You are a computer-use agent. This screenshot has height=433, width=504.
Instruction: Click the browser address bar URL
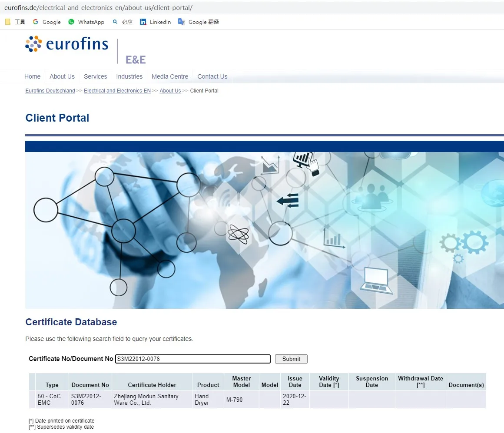[x=98, y=8]
